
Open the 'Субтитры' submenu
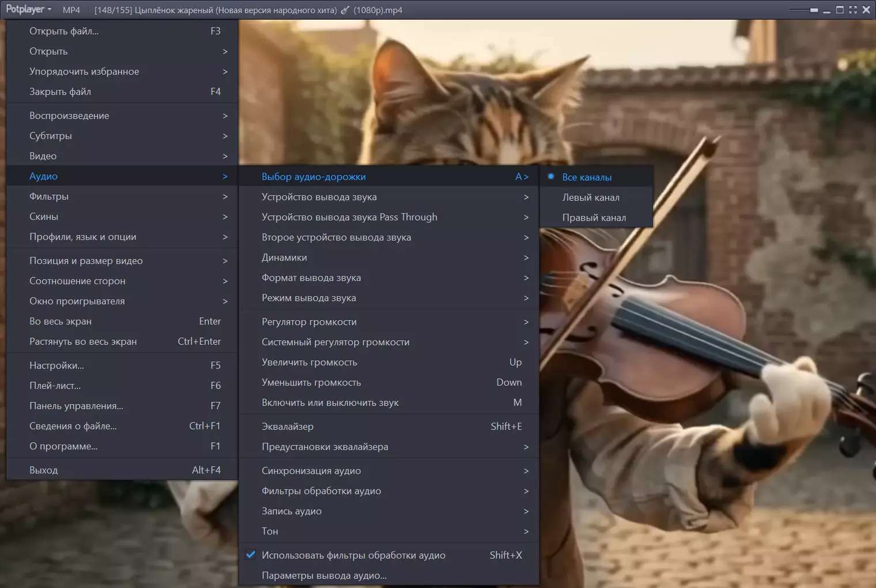click(x=122, y=136)
